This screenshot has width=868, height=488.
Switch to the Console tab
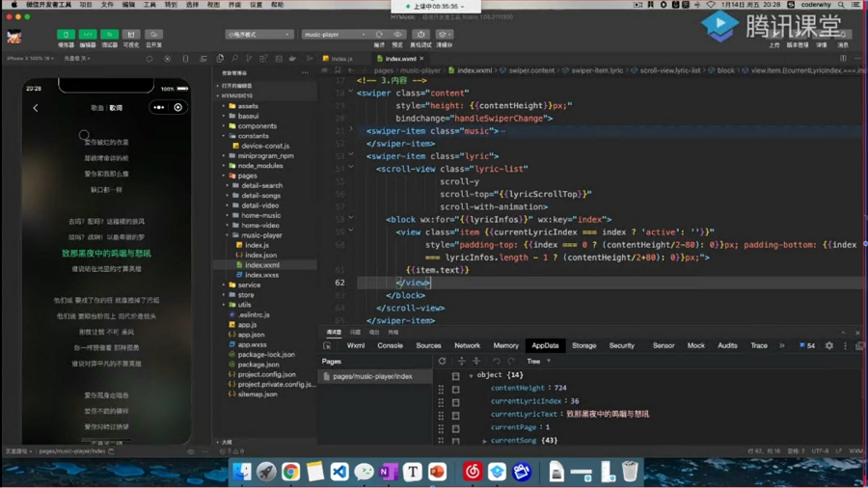390,345
